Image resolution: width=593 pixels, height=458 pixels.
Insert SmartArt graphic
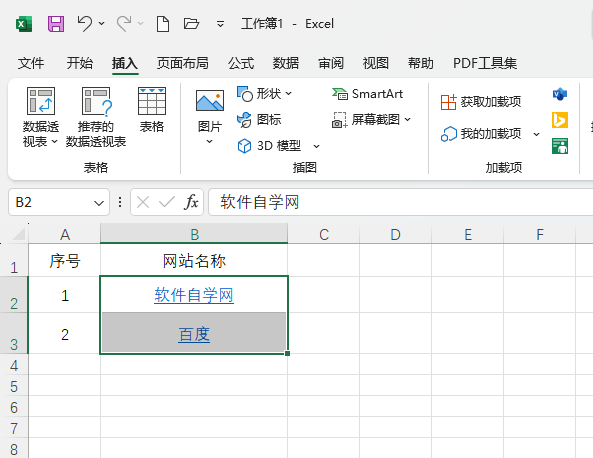tap(368, 93)
